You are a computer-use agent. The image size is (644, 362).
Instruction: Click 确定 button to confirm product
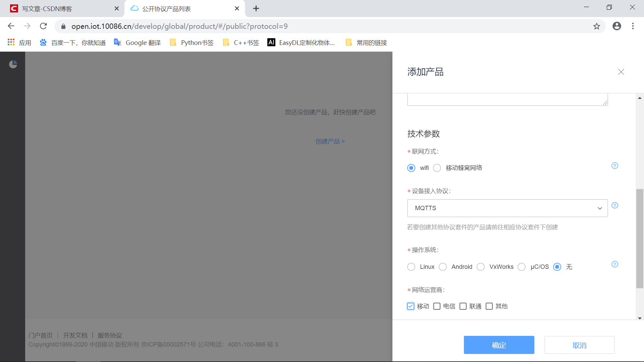499,345
